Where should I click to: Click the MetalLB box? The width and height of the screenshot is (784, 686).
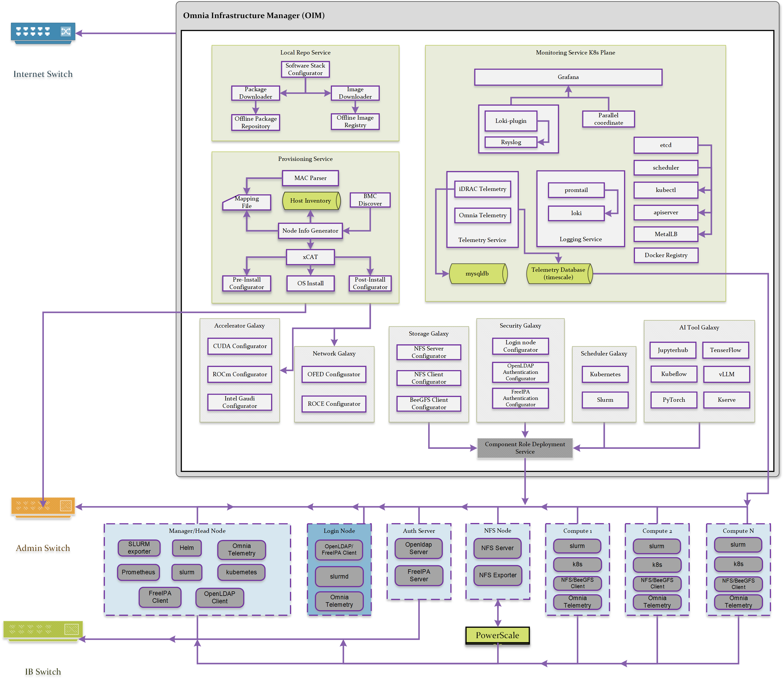click(x=666, y=234)
